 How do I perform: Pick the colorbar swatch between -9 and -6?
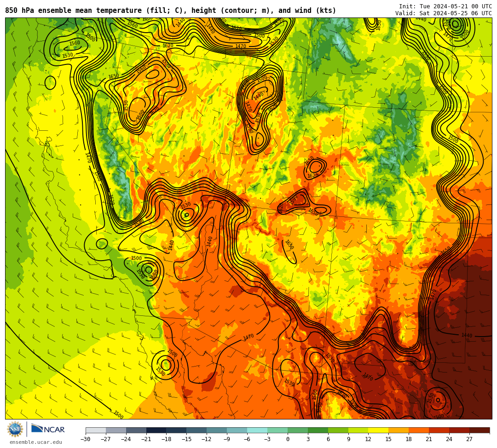coord(237,430)
